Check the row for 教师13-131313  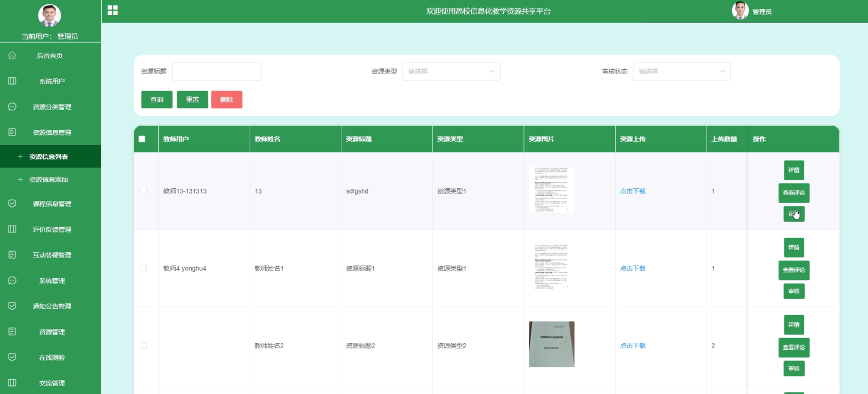[x=144, y=191]
